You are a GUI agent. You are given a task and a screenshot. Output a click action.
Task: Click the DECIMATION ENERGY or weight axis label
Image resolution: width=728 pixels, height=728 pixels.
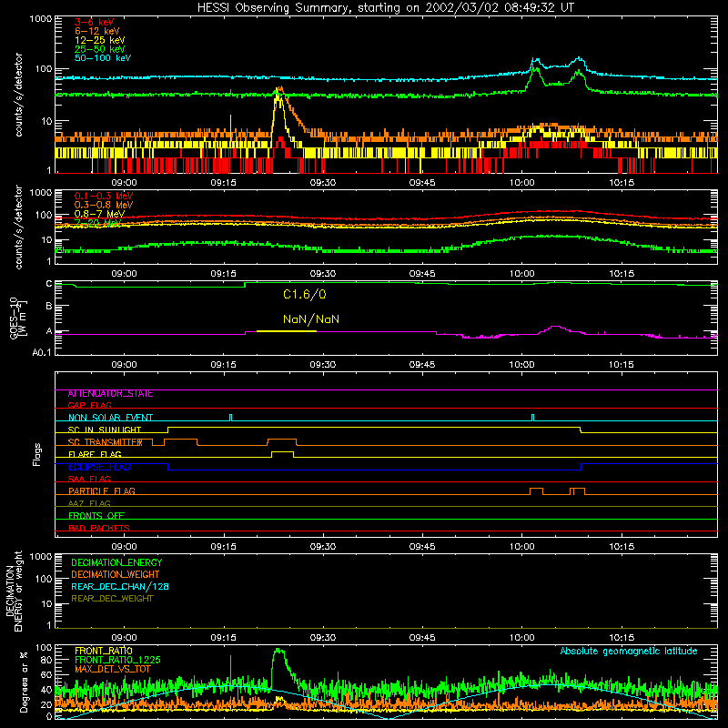click(14, 591)
